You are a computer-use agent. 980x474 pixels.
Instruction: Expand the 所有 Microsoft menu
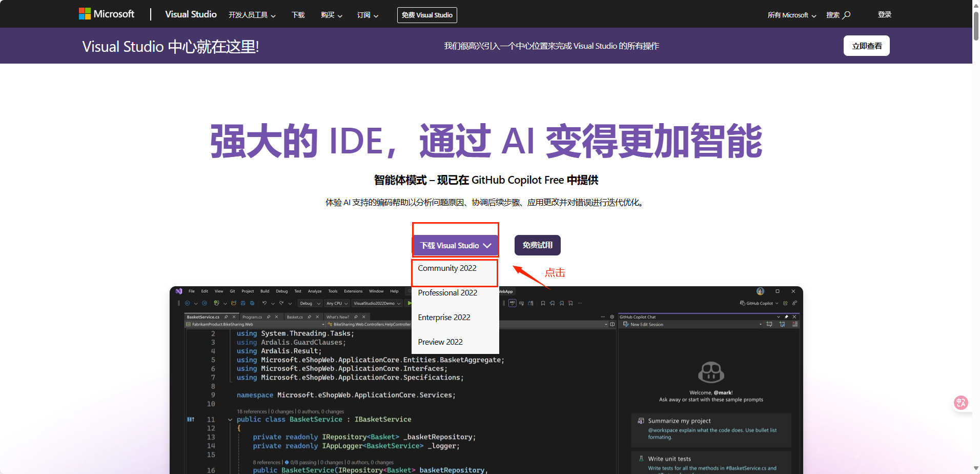791,15
